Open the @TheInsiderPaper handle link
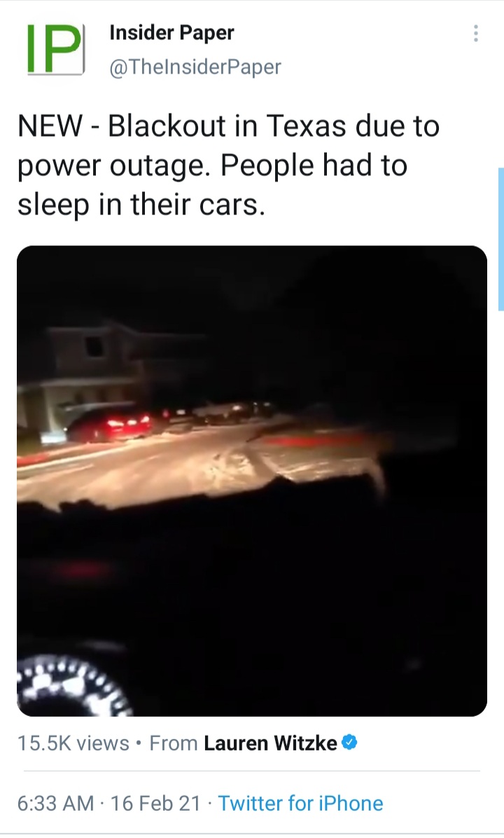 (195, 67)
